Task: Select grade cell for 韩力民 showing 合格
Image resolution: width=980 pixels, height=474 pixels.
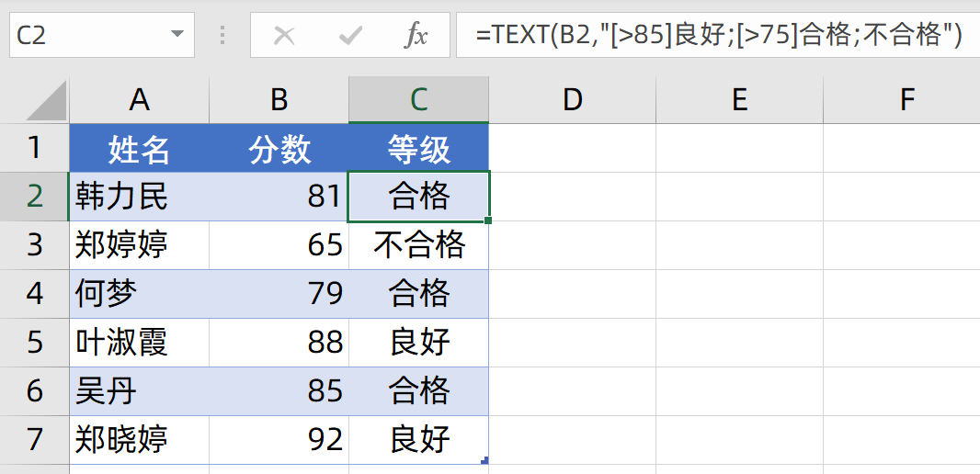Action: (418, 196)
